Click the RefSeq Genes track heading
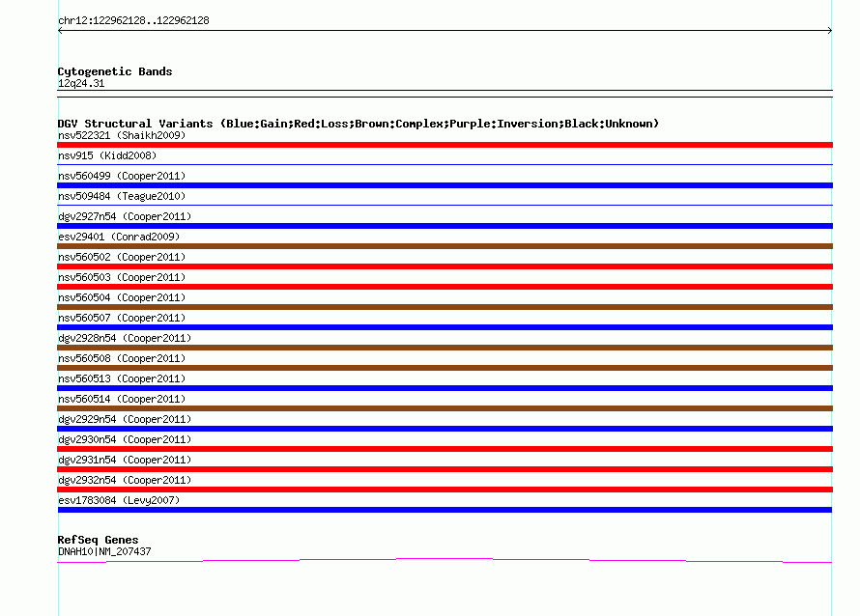The width and height of the screenshot is (860, 616). (x=98, y=540)
